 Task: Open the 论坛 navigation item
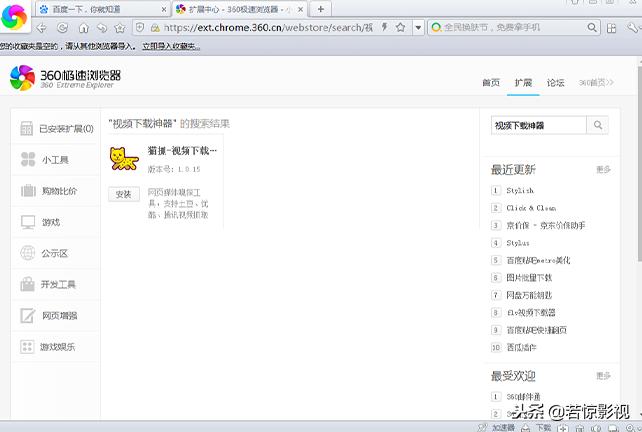[x=555, y=83]
